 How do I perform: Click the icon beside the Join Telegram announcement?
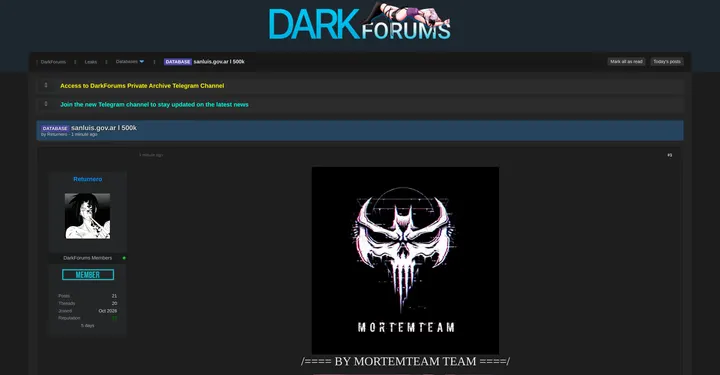tap(46, 104)
